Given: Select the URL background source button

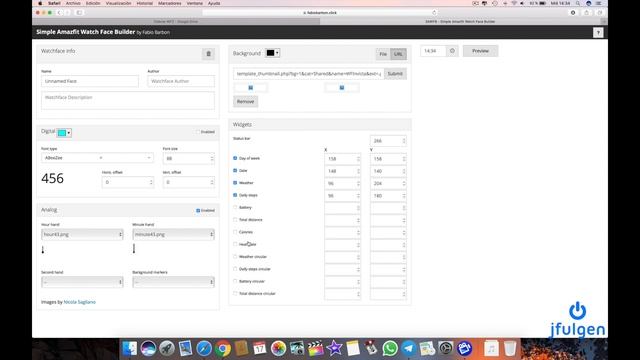Looking at the screenshot, I should pos(398,54).
